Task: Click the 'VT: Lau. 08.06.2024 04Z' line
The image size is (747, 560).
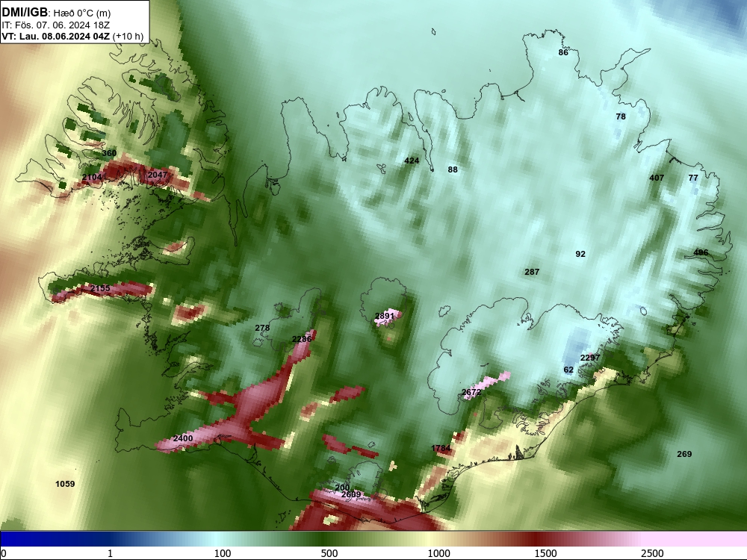Action: 56,36
